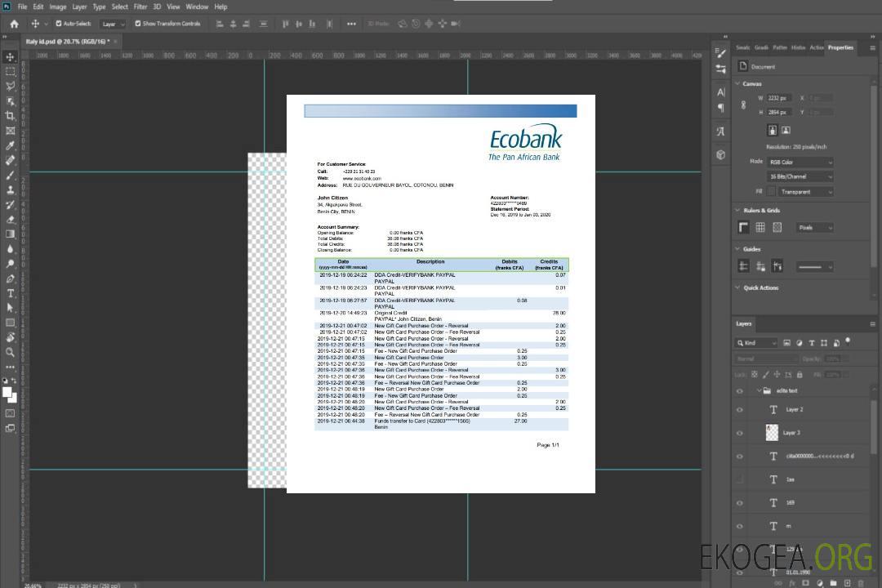882x588 pixels.
Task: Show the hidden '1se' text layer
Action: [740, 480]
